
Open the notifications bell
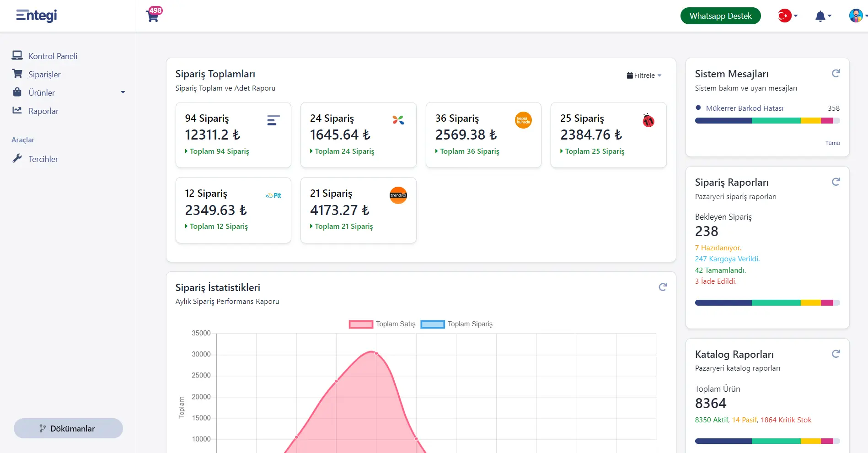[822, 16]
